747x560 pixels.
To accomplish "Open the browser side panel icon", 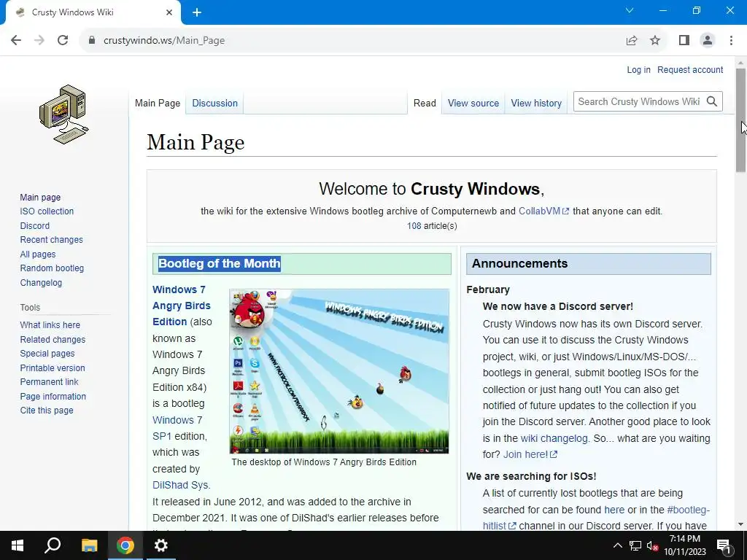I will (x=684, y=41).
